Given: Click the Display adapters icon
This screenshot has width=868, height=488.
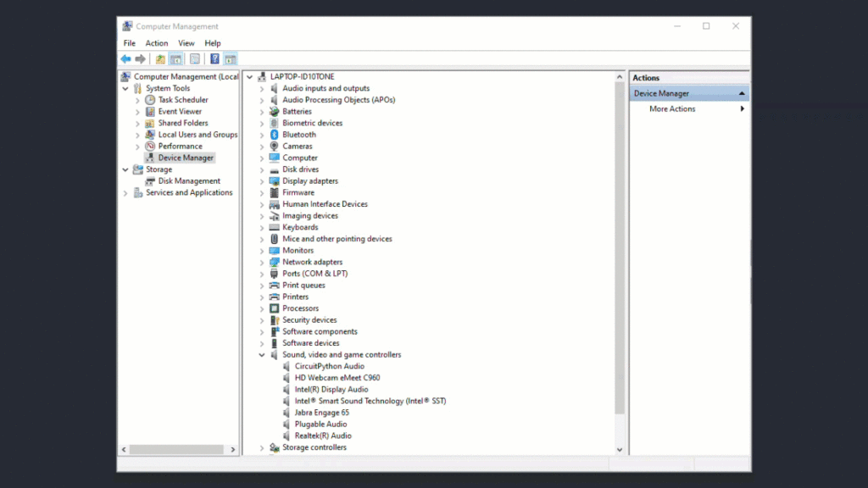Looking at the screenshot, I should [274, 181].
